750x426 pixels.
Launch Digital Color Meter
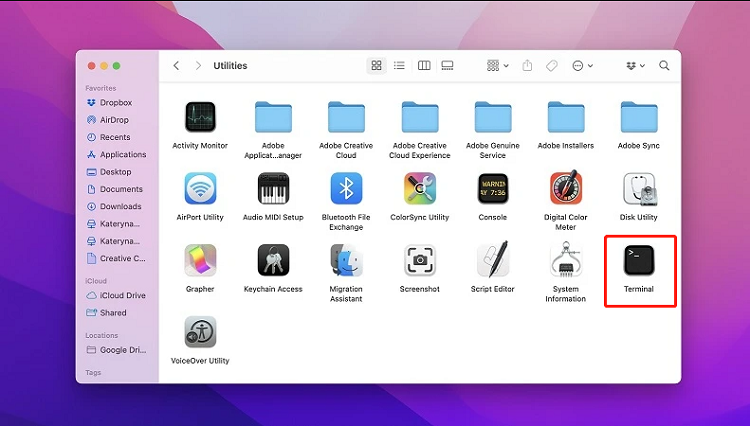(565, 189)
